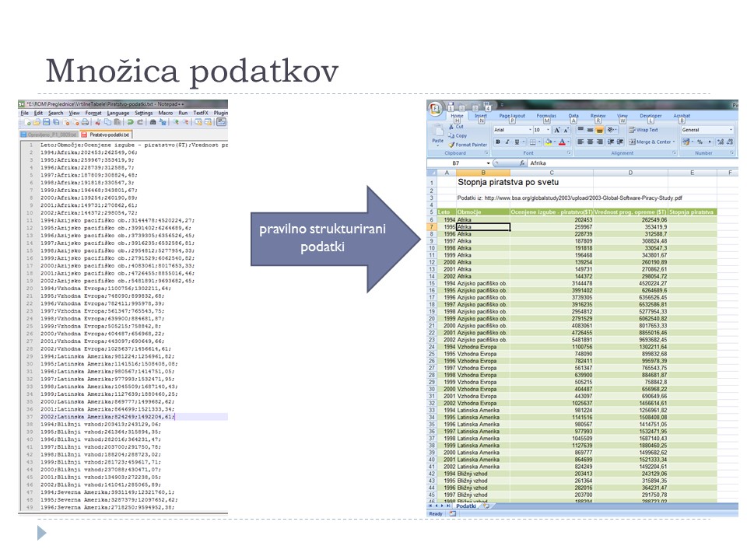Toggle Wrap Text in Alignment group
The height and width of the screenshot is (560, 747).
coord(643,130)
